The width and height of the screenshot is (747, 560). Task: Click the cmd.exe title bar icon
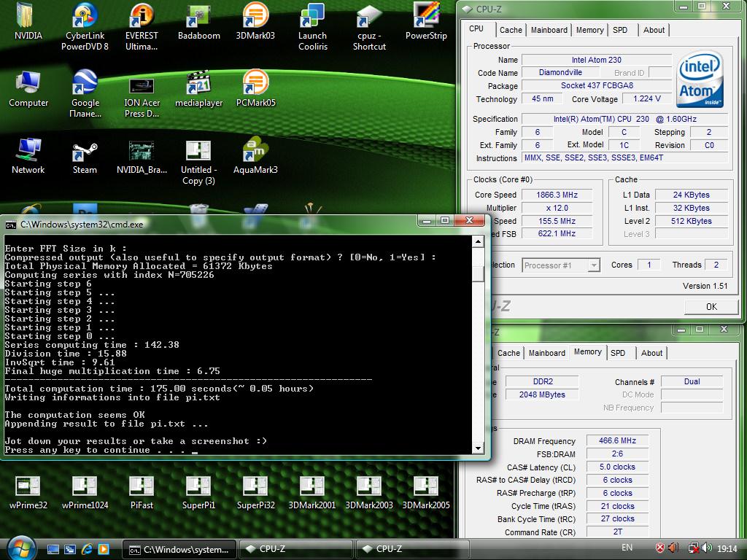click(x=10, y=225)
